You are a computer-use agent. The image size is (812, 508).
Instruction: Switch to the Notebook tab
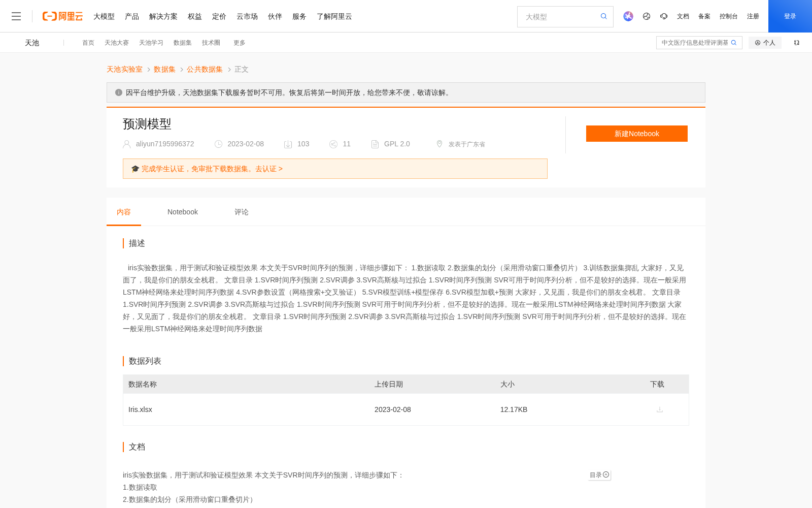tap(183, 212)
